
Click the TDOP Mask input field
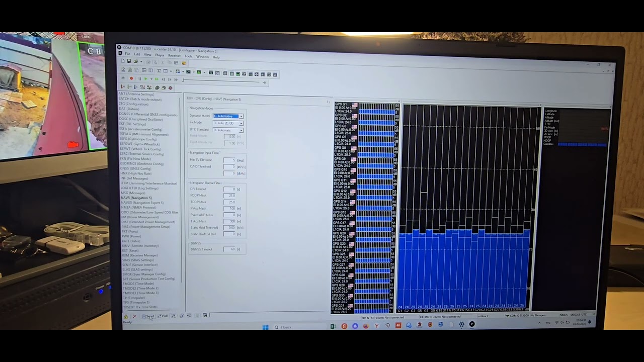point(229,202)
